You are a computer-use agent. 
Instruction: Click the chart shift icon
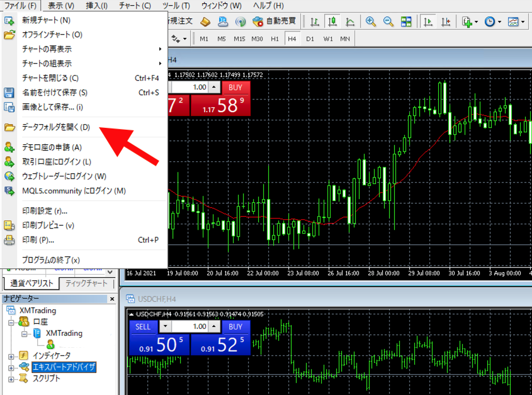(x=446, y=21)
